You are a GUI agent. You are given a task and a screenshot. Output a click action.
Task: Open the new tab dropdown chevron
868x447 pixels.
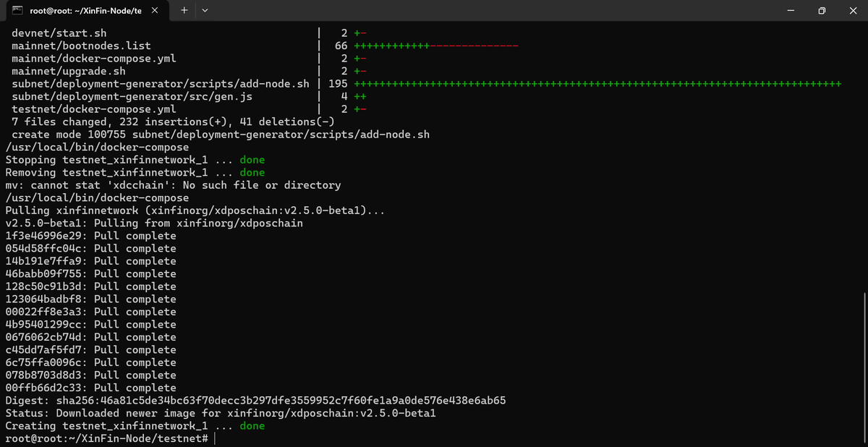point(205,11)
